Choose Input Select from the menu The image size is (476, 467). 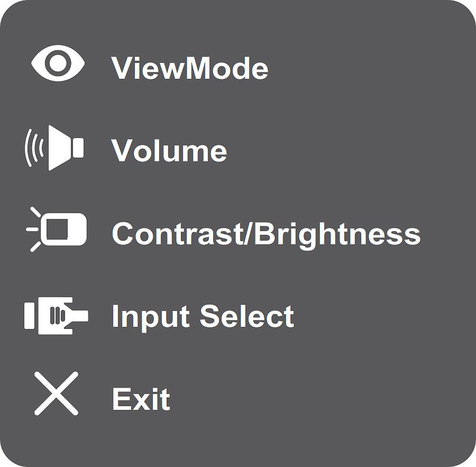(203, 316)
